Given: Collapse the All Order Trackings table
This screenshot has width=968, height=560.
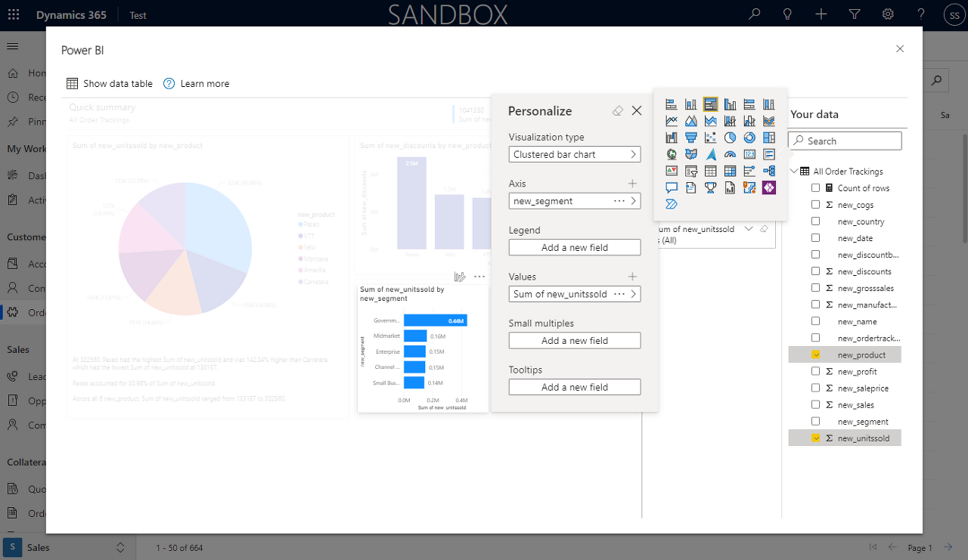Looking at the screenshot, I should tap(793, 172).
